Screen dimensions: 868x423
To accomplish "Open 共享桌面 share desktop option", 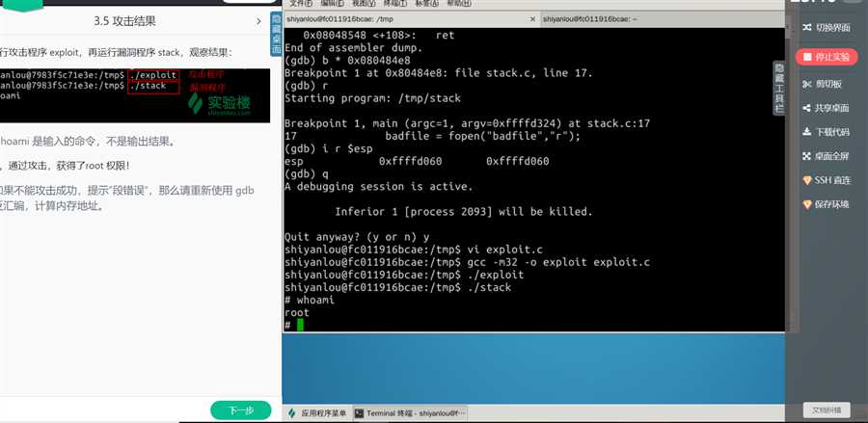I will pyautogui.click(x=826, y=108).
